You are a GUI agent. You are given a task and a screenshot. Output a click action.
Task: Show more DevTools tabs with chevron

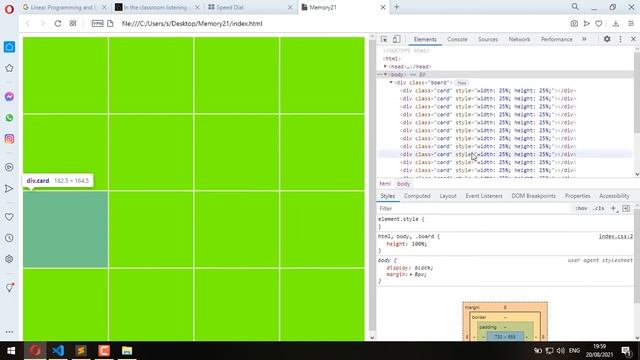point(584,39)
